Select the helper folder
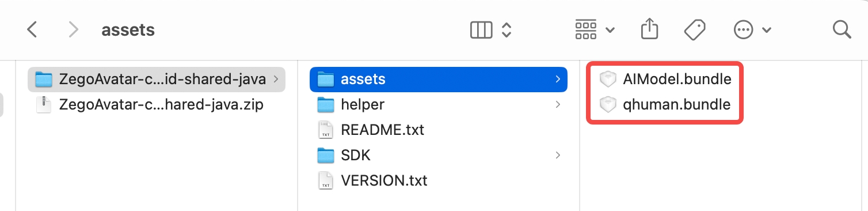 (439, 104)
